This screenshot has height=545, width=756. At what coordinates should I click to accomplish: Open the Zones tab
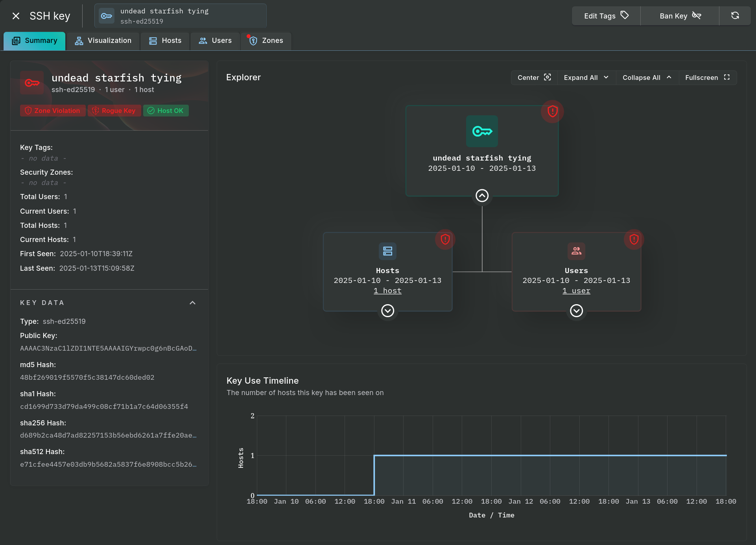[x=266, y=41]
